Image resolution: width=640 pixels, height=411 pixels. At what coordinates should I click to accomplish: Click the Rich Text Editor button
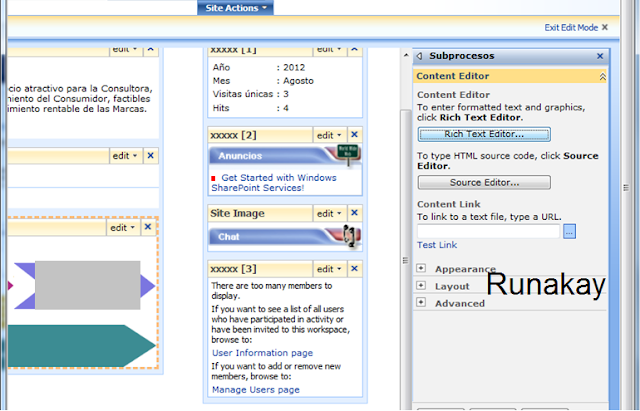[x=484, y=134]
